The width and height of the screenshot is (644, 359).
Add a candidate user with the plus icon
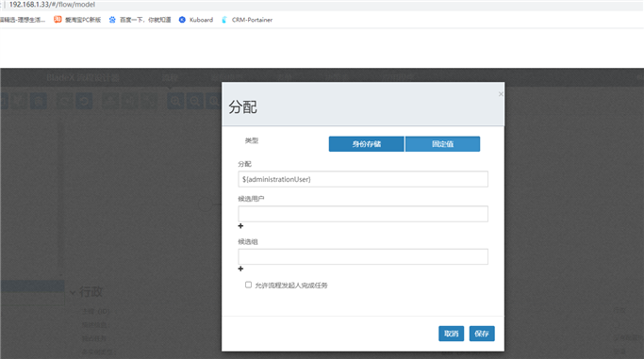[x=240, y=226]
